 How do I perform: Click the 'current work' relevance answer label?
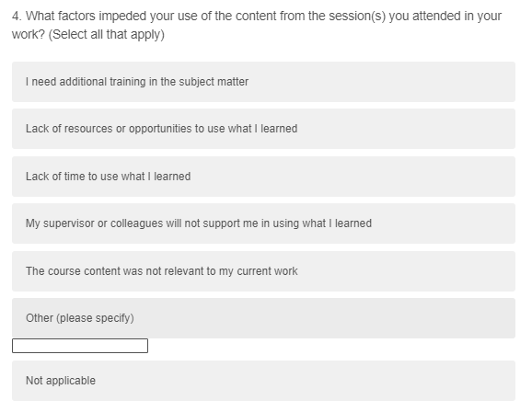(x=161, y=271)
